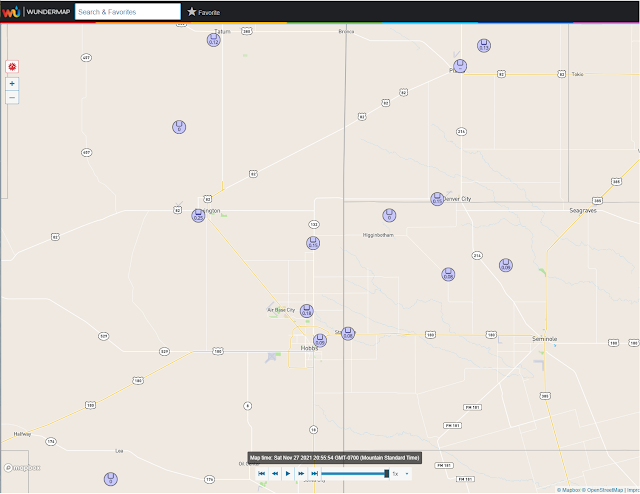Select the 0.18 rain station near Air Base City
This screenshot has height=494, width=640.
tap(307, 311)
